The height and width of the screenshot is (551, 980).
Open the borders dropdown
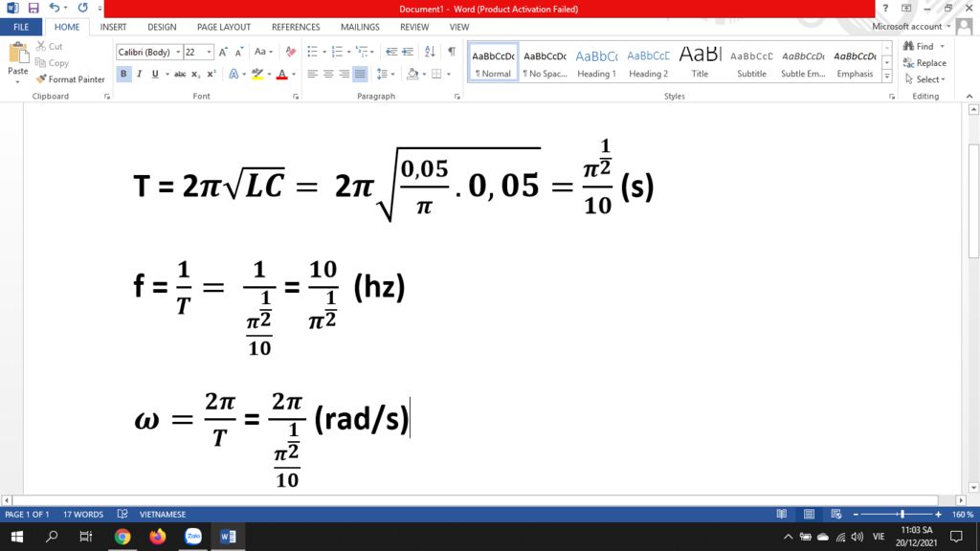tap(448, 75)
